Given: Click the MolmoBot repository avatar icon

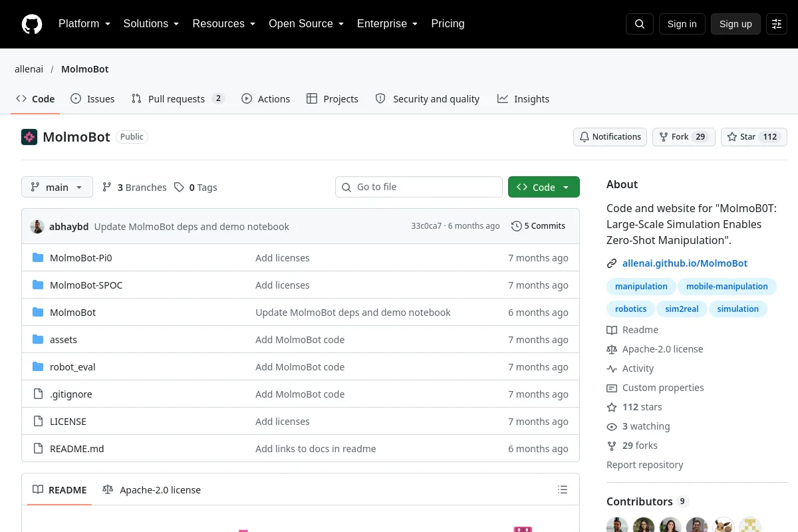Looking at the screenshot, I should click(x=29, y=137).
